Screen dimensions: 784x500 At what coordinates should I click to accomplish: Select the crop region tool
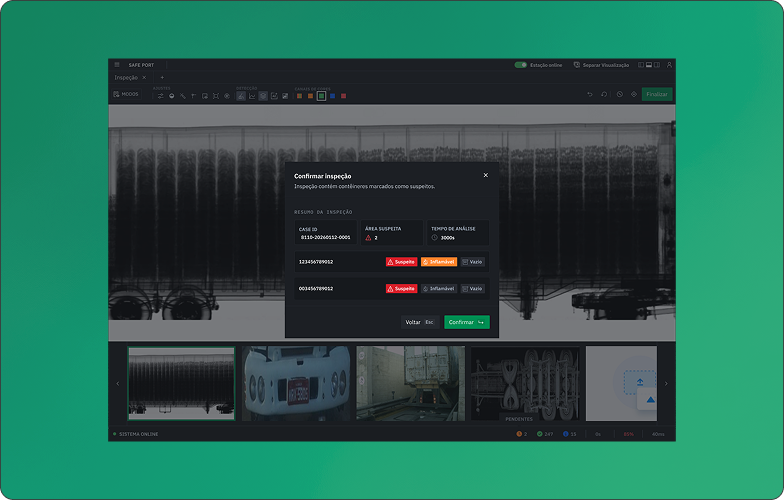click(x=204, y=96)
